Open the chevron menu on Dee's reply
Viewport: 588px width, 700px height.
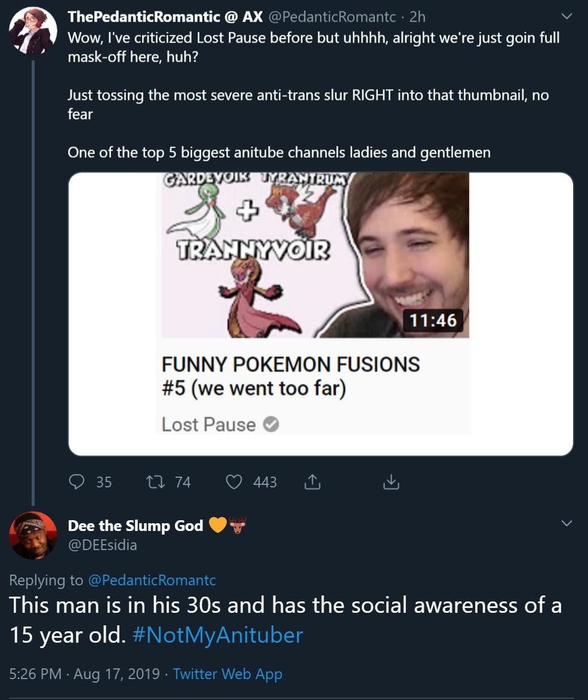click(568, 524)
